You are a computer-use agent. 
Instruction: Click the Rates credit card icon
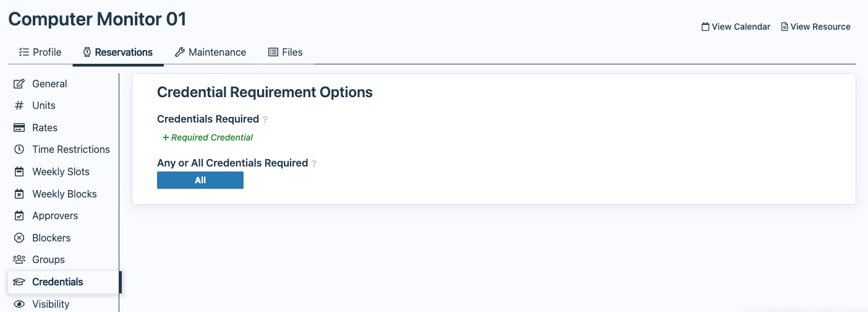(x=19, y=128)
